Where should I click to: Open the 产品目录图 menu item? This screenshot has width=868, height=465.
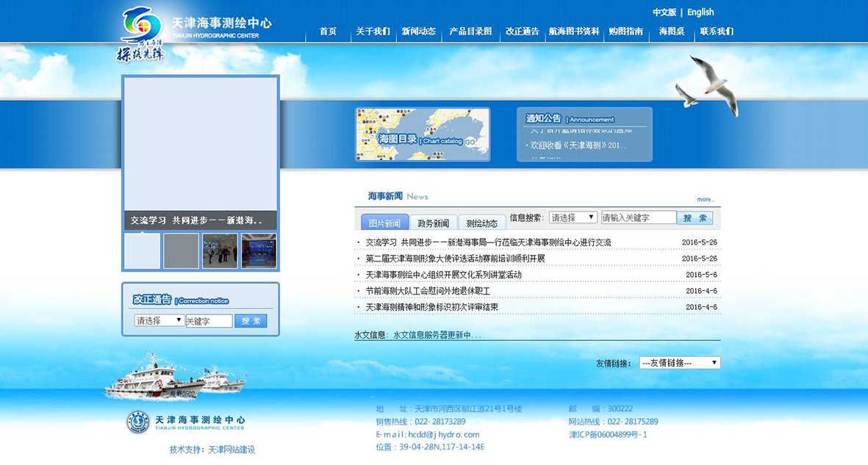point(470,32)
